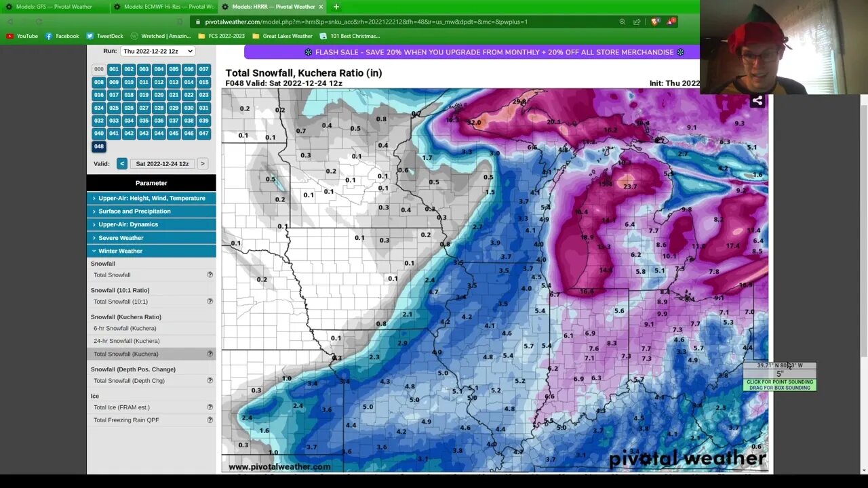Image resolution: width=868 pixels, height=488 pixels.
Task: Select Total Snowfall parameter
Action: 112,275
